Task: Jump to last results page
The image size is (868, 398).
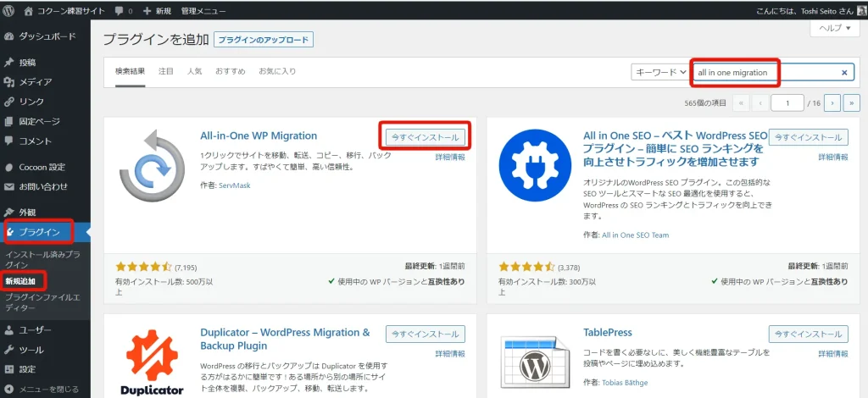Action: [851, 102]
